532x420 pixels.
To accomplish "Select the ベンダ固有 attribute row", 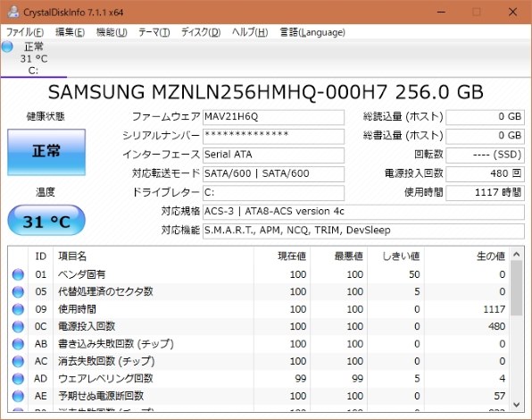I will coord(258,274).
